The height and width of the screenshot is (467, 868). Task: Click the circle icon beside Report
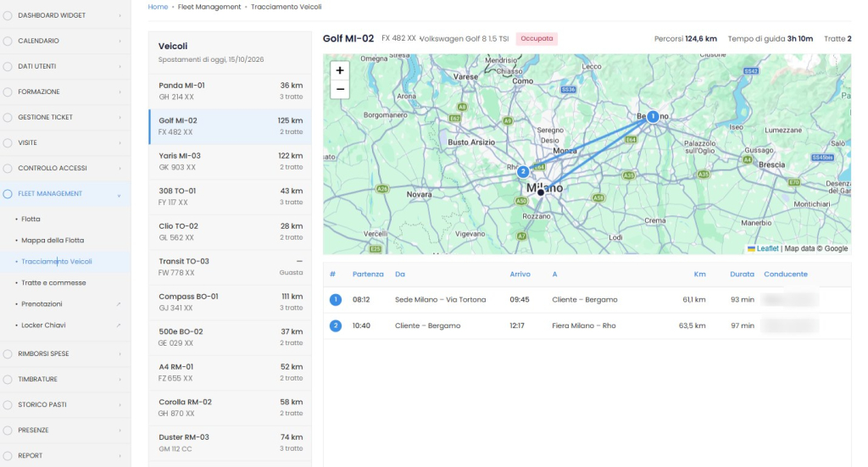click(x=7, y=456)
